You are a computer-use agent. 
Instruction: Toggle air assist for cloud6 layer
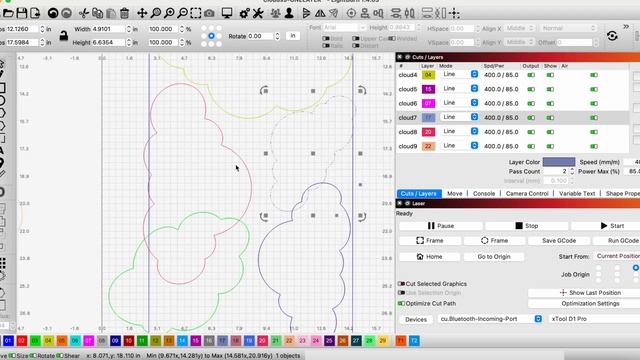(x=594, y=104)
